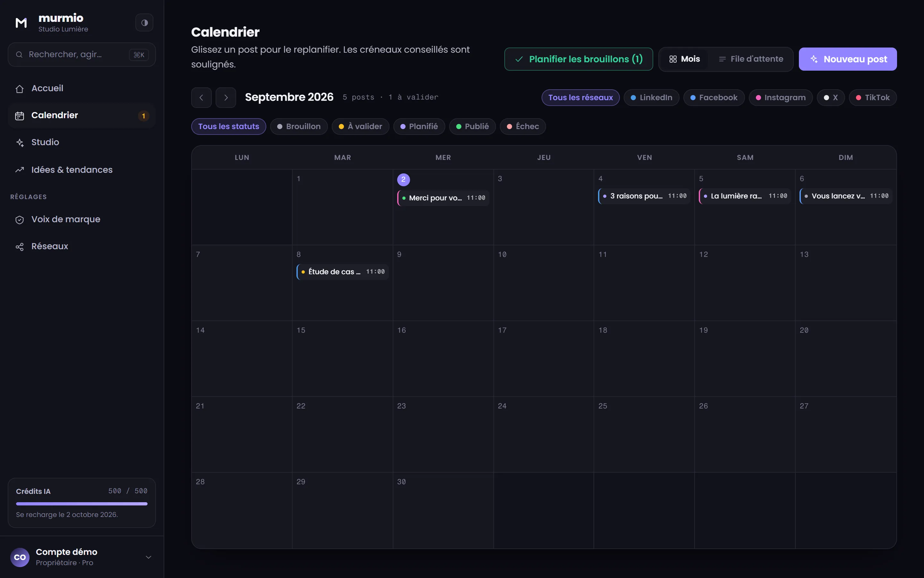Open Accueil from the sidebar

point(82,88)
